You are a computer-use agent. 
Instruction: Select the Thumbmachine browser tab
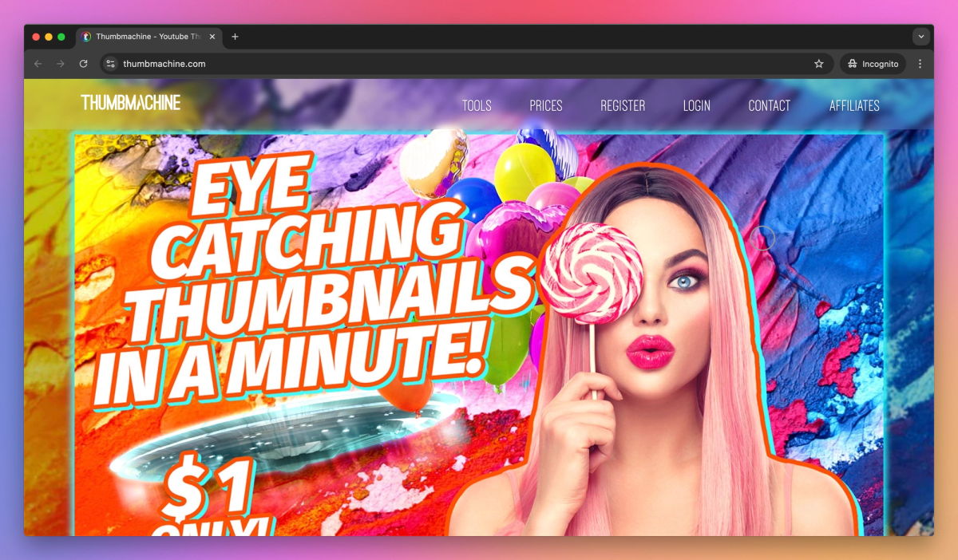pyautogui.click(x=149, y=37)
